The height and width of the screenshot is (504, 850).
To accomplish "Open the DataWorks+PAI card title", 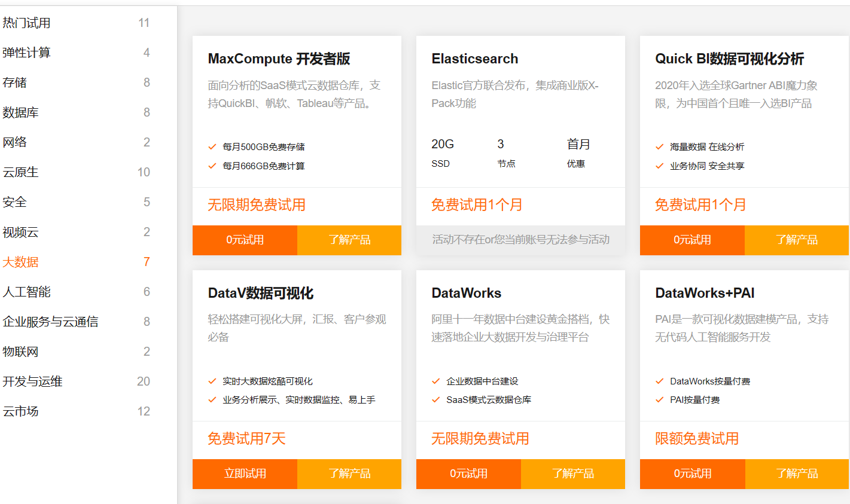I will [x=705, y=293].
